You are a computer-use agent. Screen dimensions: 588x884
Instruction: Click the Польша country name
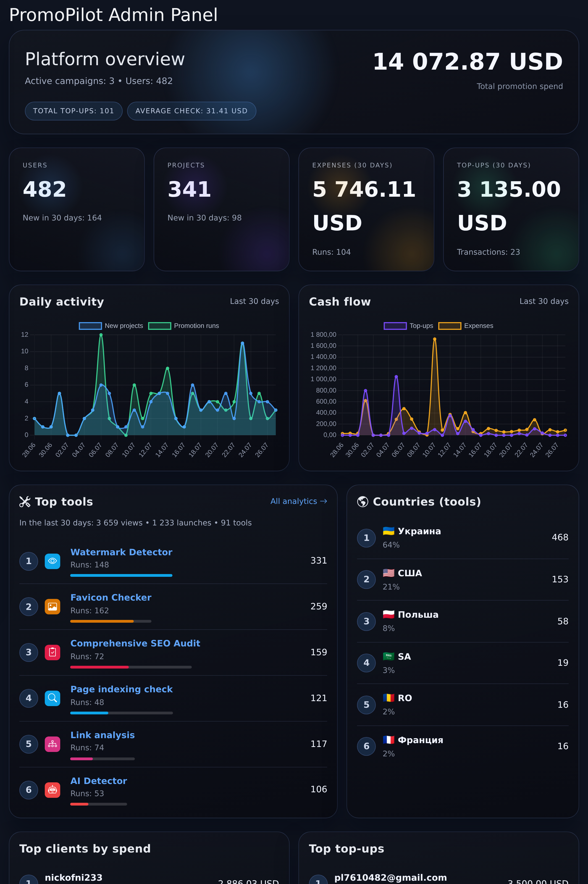418,614
